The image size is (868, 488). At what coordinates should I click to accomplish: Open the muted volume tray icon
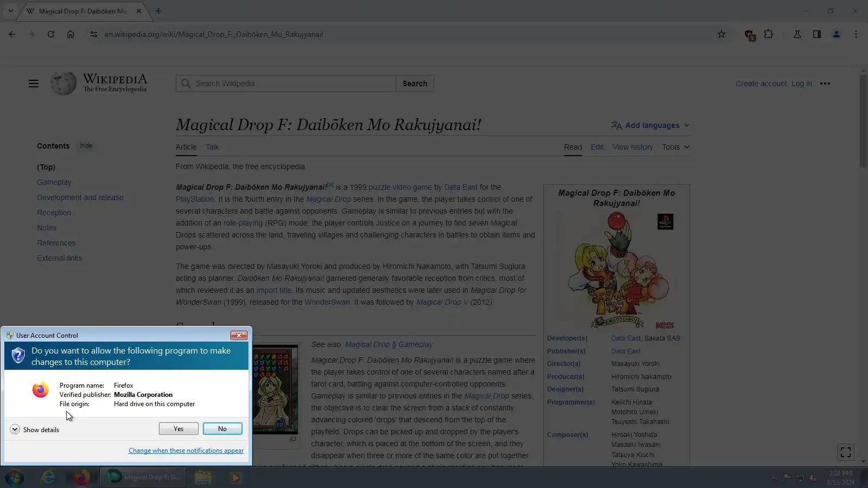point(813,478)
